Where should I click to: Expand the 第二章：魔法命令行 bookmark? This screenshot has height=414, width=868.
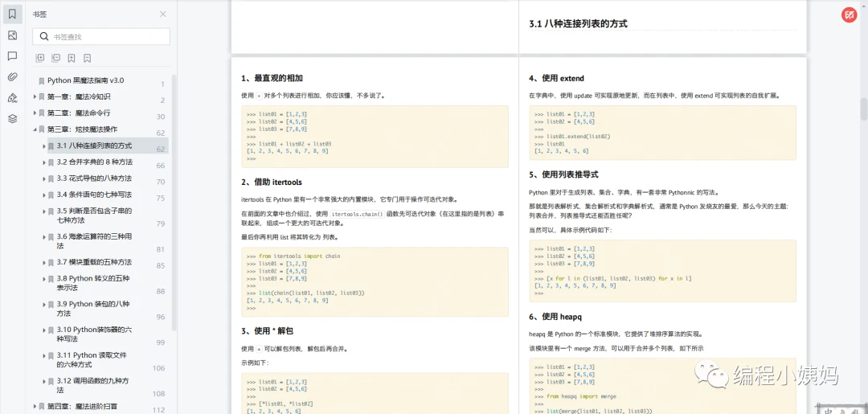click(35, 113)
